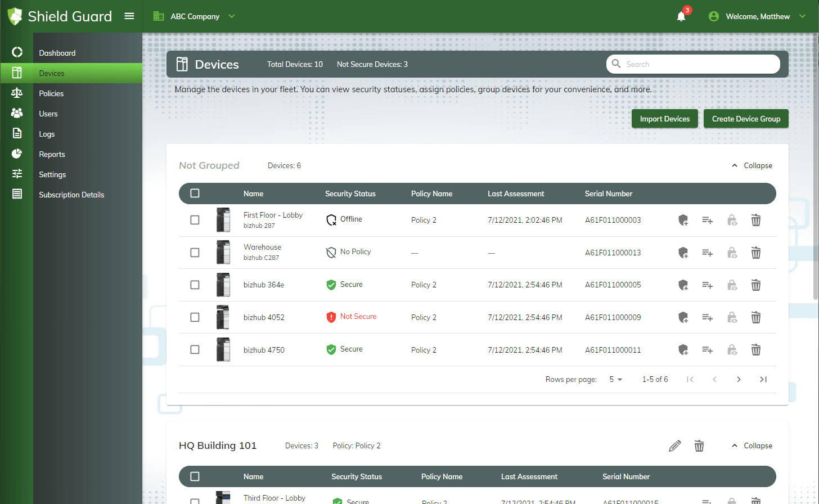819x504 pixels.
Task: Check the First Floor - Lobby checkbox
Action: click(195, 220)
